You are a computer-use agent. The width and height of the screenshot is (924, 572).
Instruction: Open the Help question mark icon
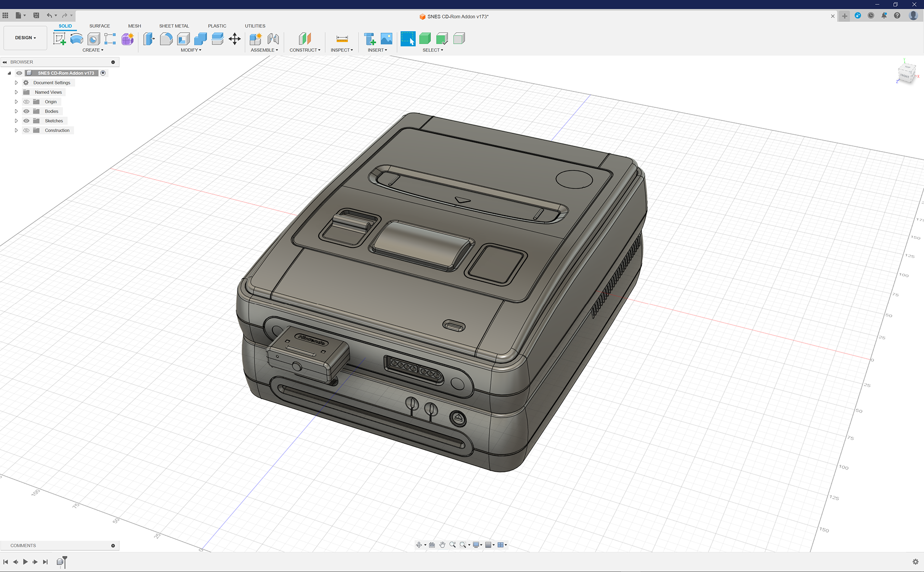pos(897,15)
